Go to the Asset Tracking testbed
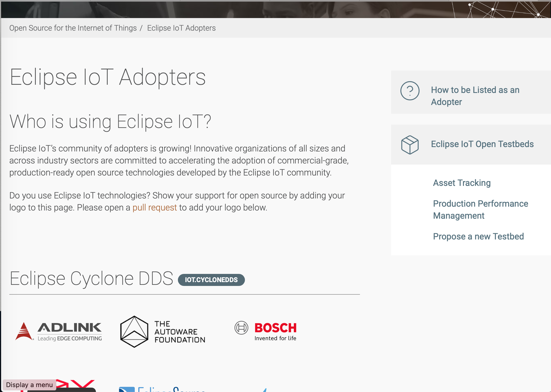 coord(462,183)
